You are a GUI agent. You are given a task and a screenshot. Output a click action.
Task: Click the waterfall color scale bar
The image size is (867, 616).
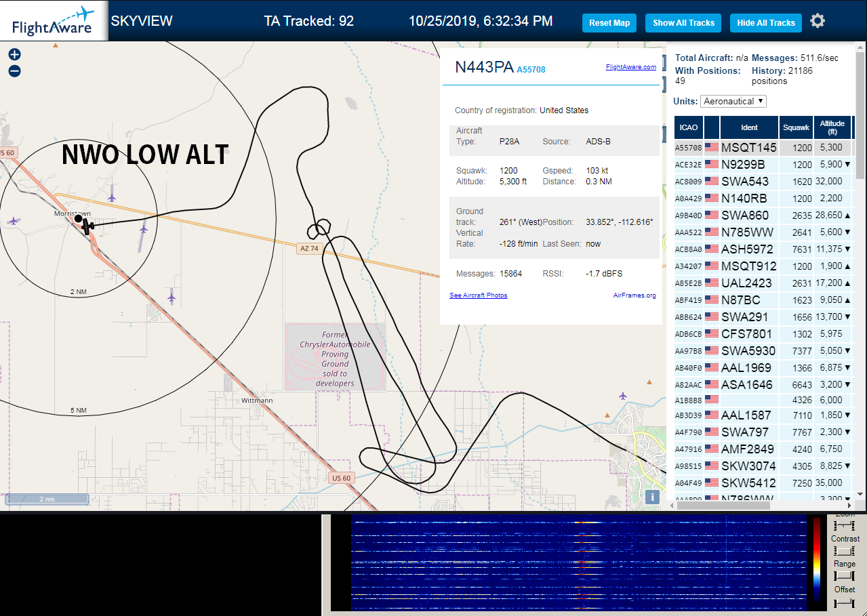pos(816,559)
